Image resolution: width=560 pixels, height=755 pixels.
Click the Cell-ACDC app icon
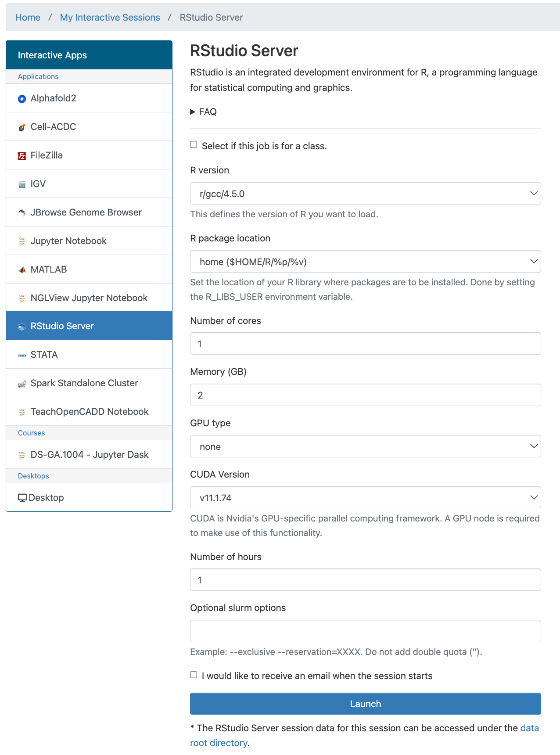pos(22,127)
